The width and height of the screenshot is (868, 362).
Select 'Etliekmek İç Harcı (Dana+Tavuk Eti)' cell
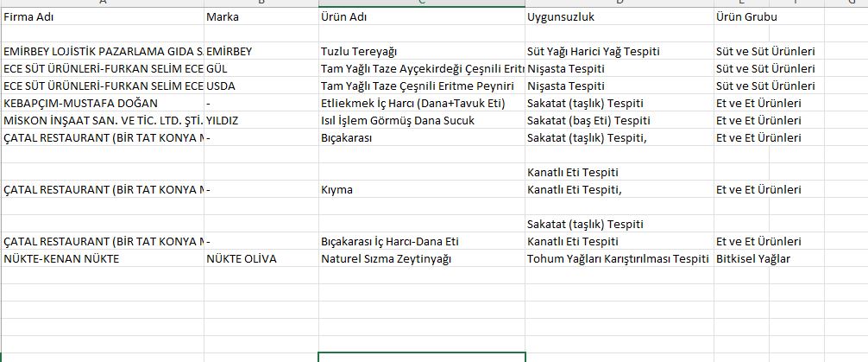click(x=422, y=103)
